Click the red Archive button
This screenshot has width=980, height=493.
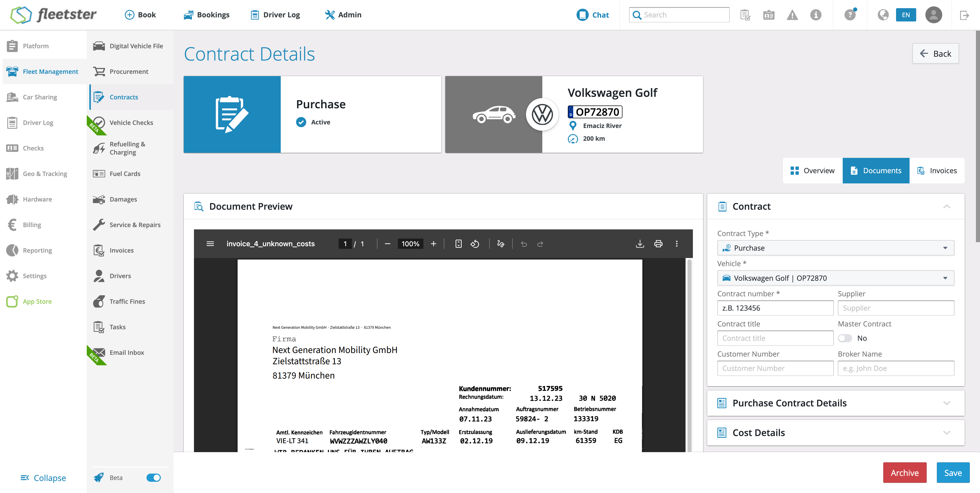[904, 473]
